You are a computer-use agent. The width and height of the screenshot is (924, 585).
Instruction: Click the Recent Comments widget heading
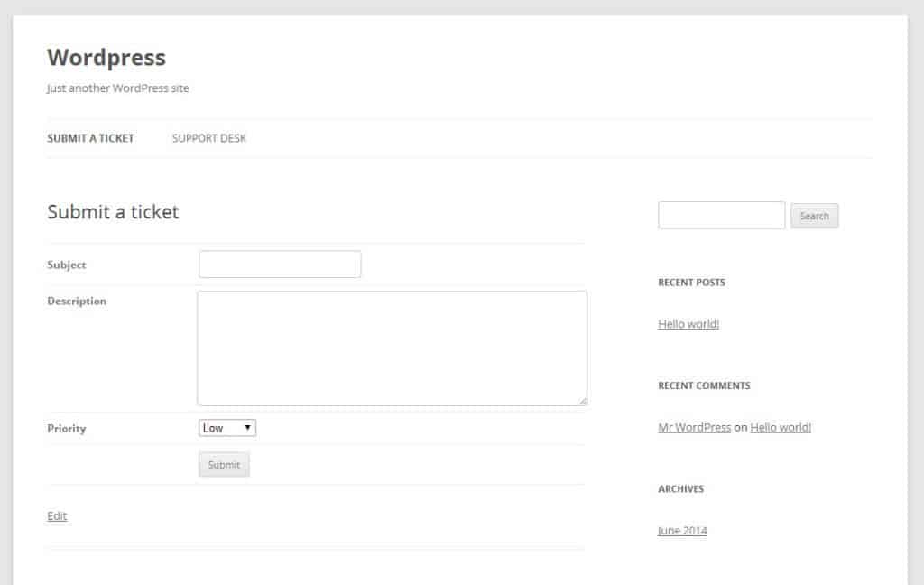(x=704, y=385)
